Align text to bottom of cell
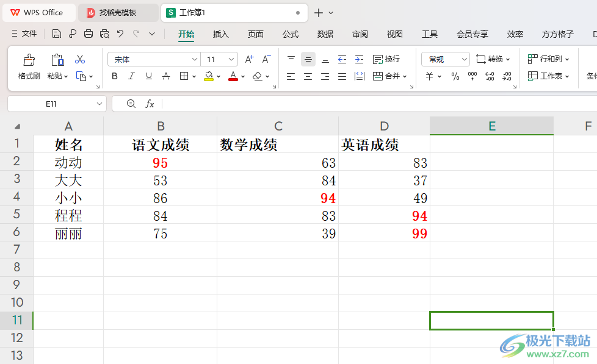 pyautogui.click(x=325, y=59)
